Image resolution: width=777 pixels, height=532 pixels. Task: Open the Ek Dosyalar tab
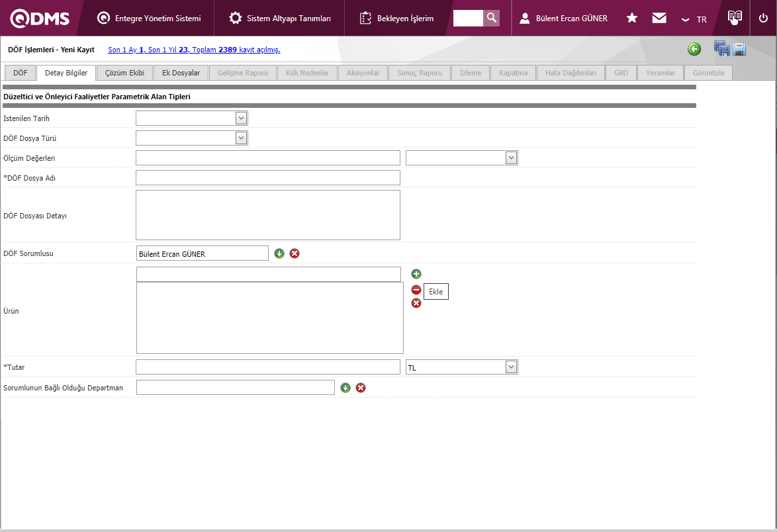(x=181, y=73)
